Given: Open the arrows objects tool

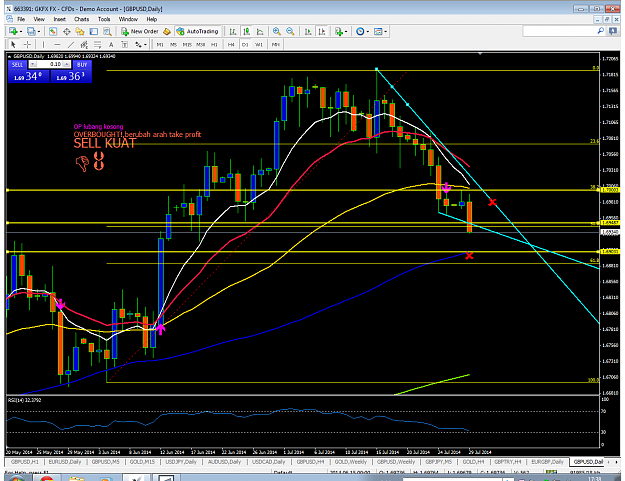Looking at the screenshot, I should [138, 45].
